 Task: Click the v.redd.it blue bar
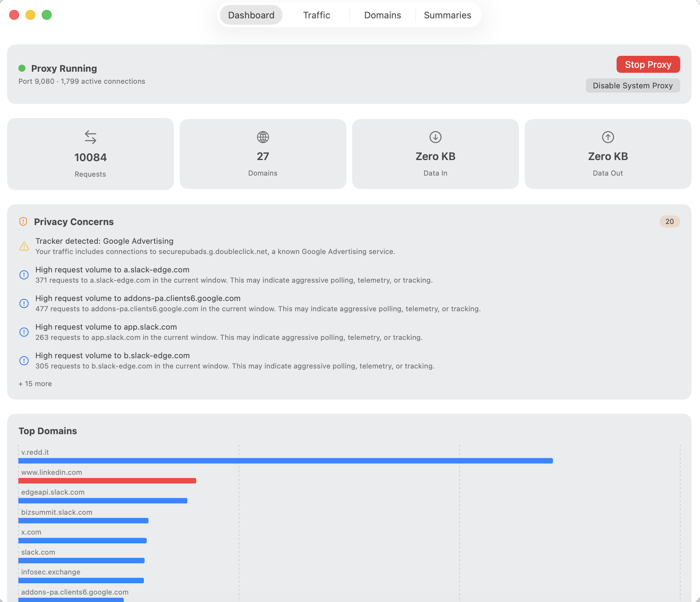coord(285,461)
